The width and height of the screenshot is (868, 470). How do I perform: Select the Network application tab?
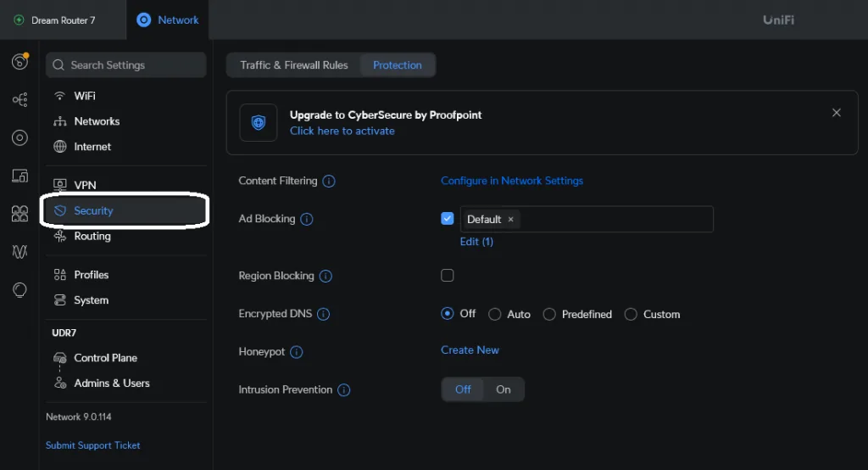(x=167, y=20)
